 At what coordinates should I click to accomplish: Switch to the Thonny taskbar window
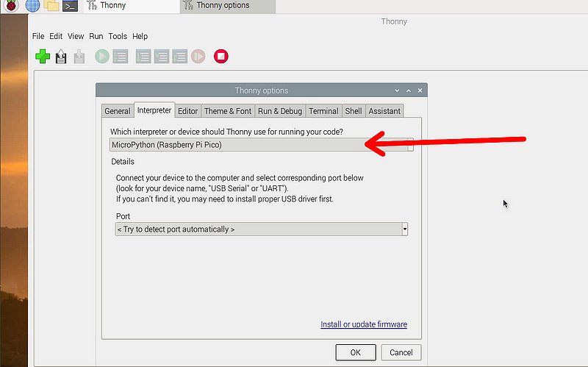pos(132,6)
